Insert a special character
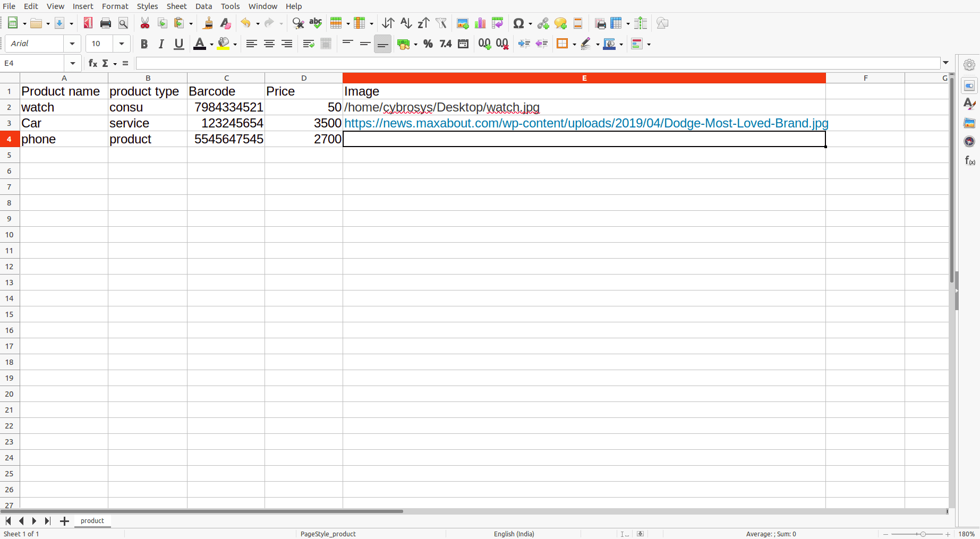The image size is (980, 539). point(518,23)
